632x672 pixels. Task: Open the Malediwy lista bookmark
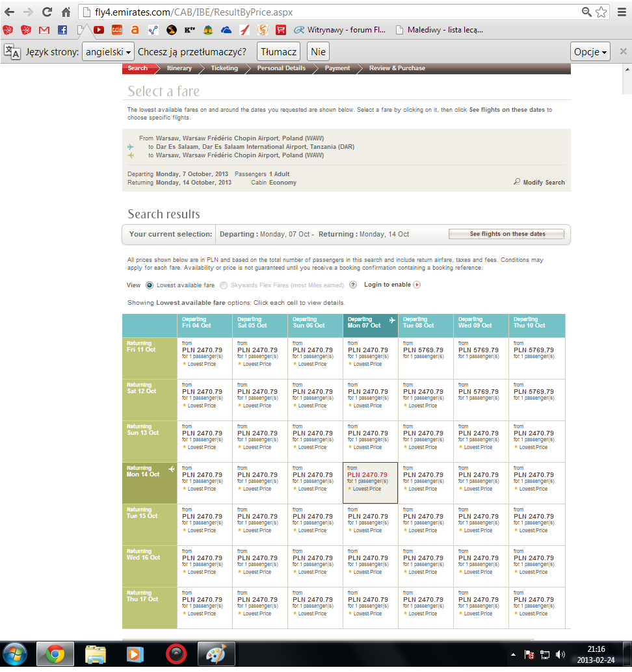click(440, 30)
